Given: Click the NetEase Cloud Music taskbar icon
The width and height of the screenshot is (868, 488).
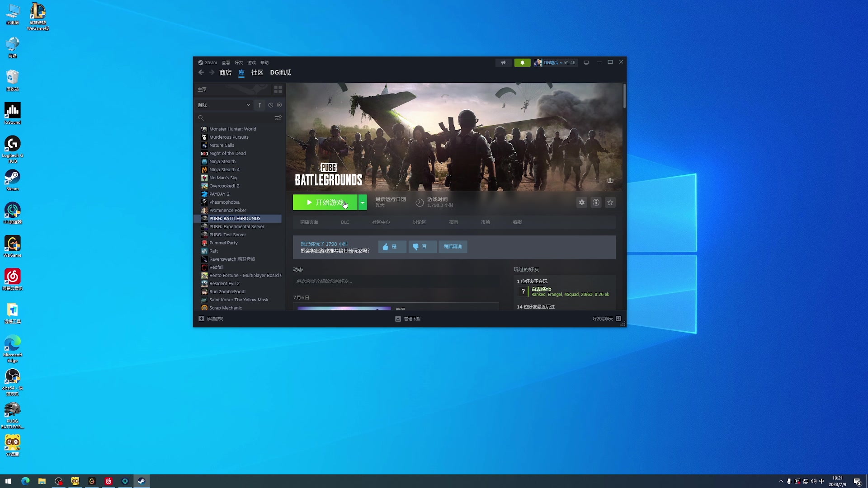Looking at the screenshot, I should 108,481.
